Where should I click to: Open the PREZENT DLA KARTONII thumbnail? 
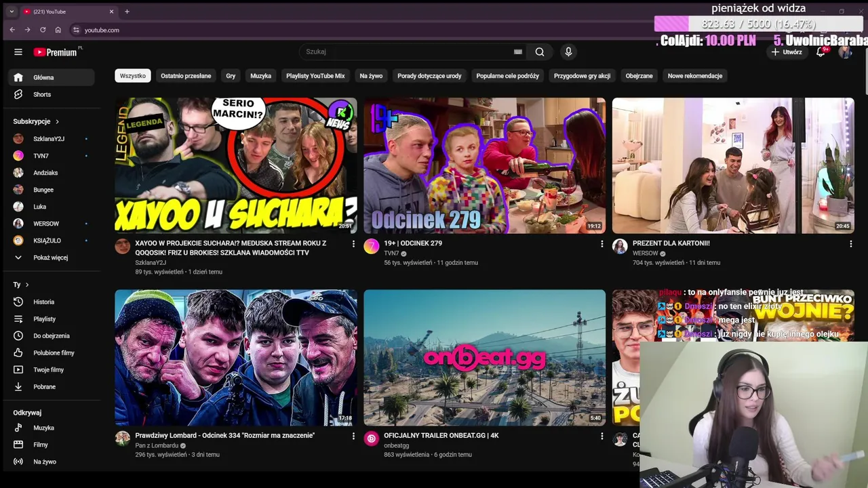733,165
